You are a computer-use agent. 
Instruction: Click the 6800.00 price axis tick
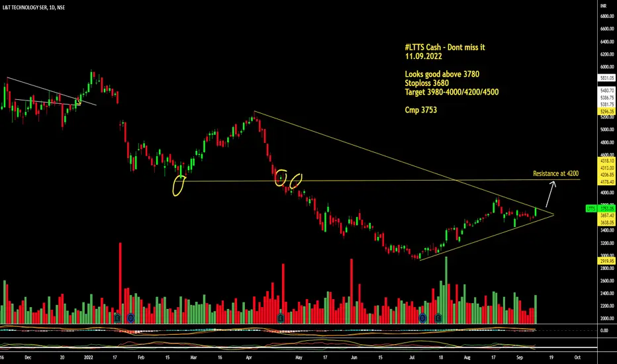coord(607,16)
